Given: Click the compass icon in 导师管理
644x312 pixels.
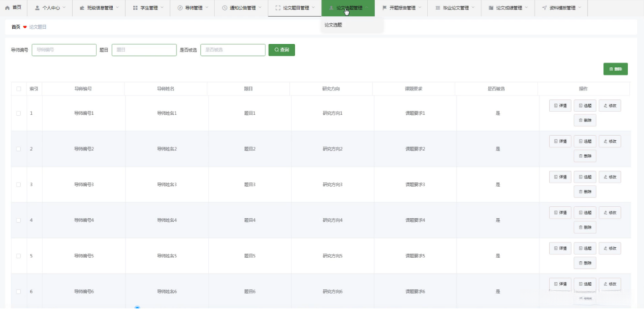Looking at the screenshot, I should (180, 8).
